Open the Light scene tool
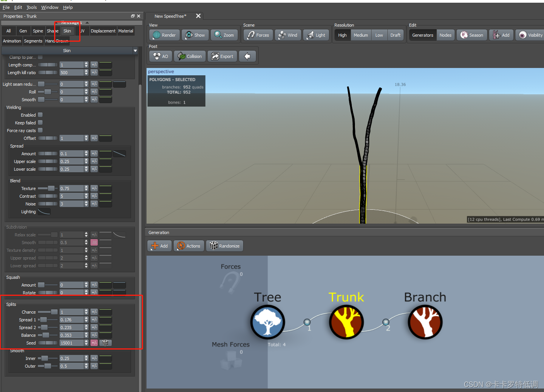Image resolution: width=544 pixels, height=392 pixels. click(316, 35)
